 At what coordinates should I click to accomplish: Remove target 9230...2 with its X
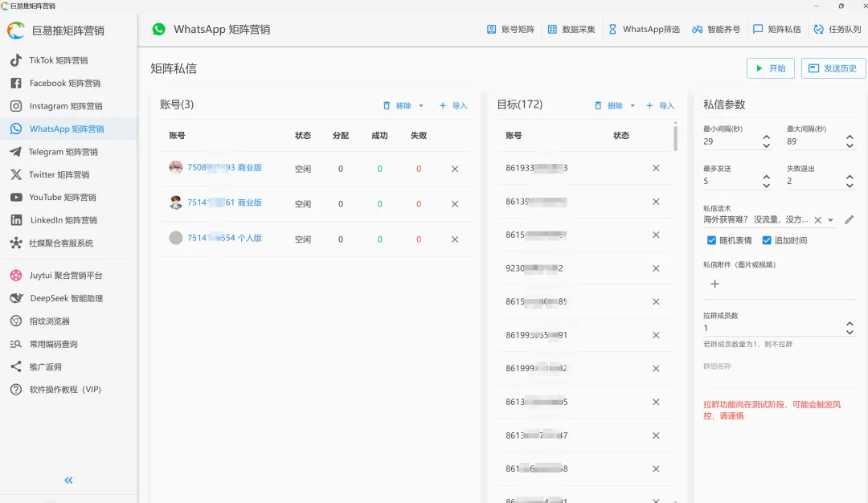pyautogui.click(x=656, y=268)
